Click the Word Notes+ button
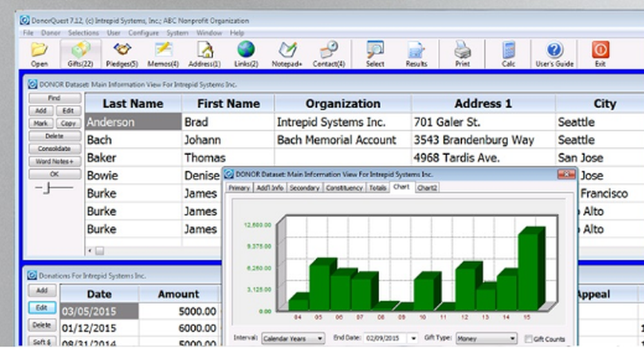This screenshot has width=644, height=364. [54, 162]
